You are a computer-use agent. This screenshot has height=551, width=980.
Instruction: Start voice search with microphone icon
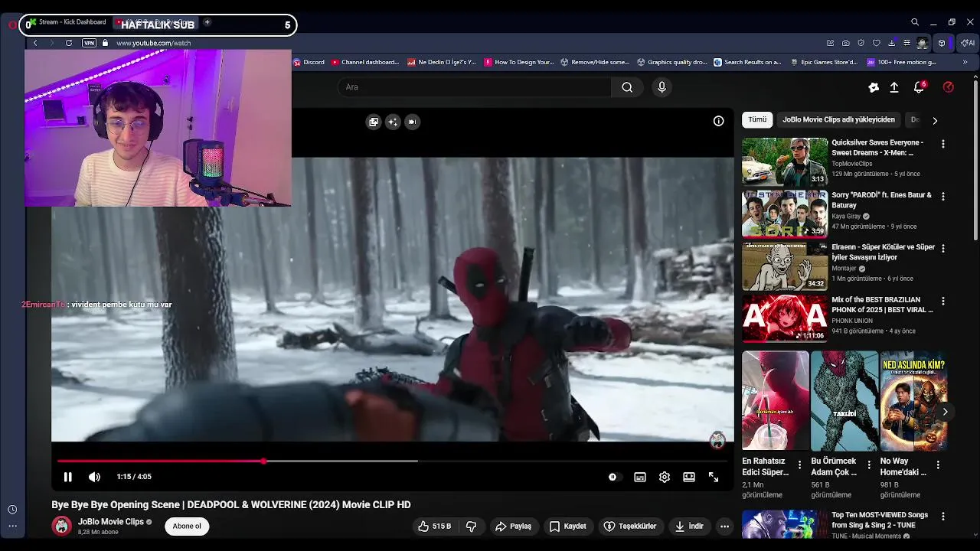click(x=662, y=87)
